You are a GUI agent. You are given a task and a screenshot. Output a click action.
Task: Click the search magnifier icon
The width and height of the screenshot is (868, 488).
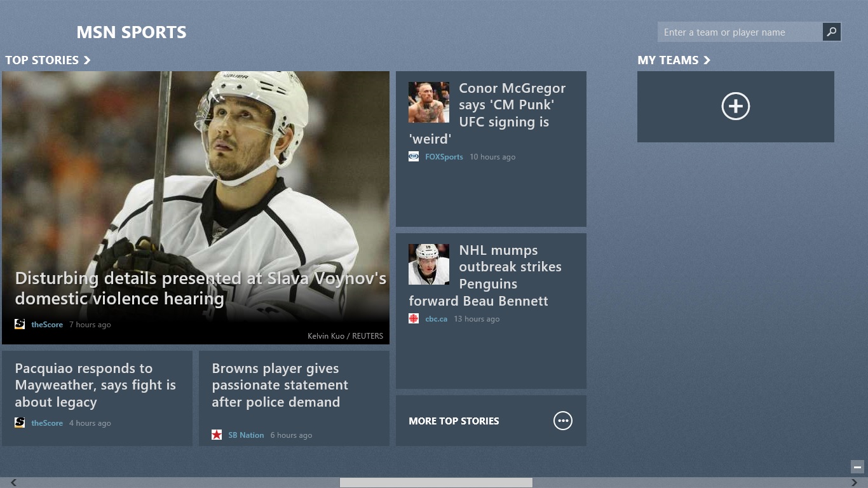(832, 32)
